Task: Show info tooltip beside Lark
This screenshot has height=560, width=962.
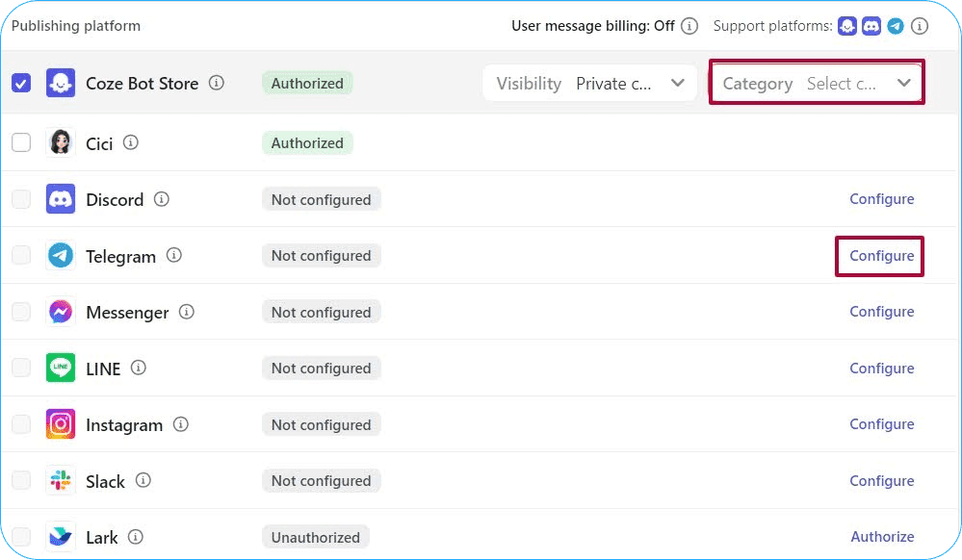Action: [135, 537]
